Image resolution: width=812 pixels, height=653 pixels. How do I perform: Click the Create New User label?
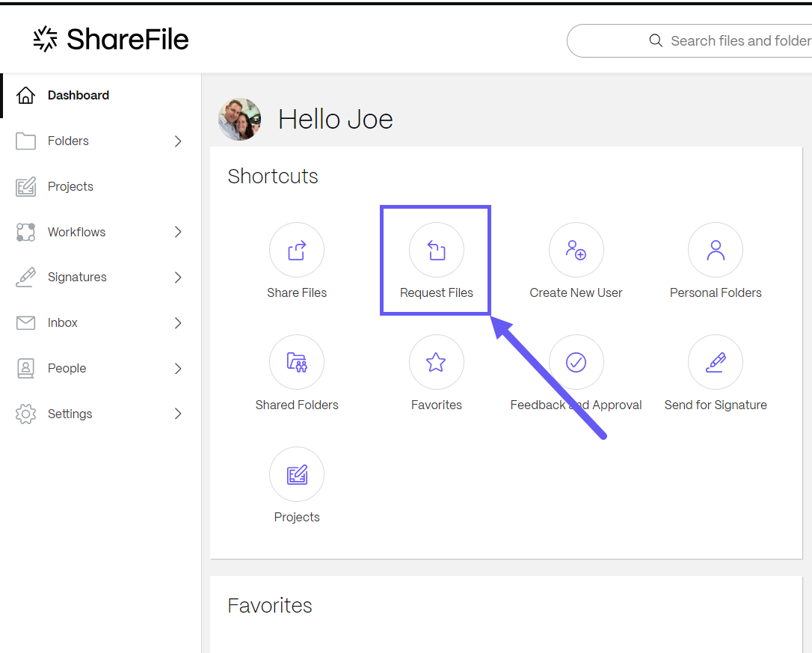(576, 292)
